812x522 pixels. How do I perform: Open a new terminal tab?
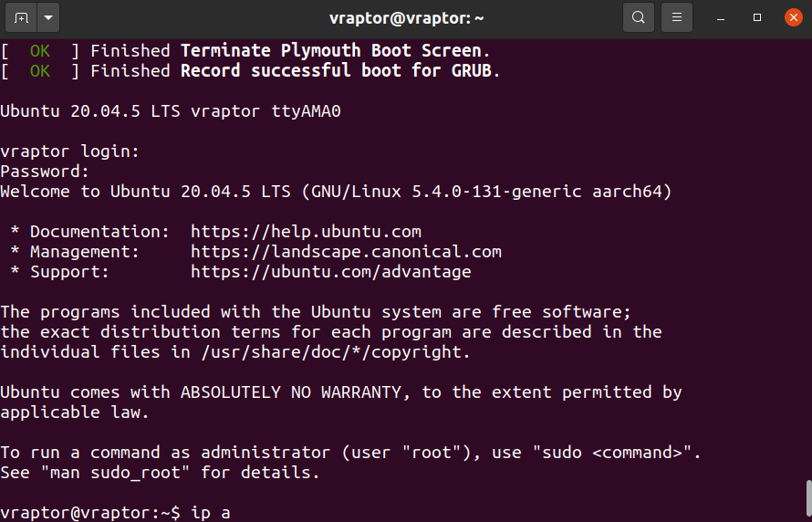coord(21,17)
